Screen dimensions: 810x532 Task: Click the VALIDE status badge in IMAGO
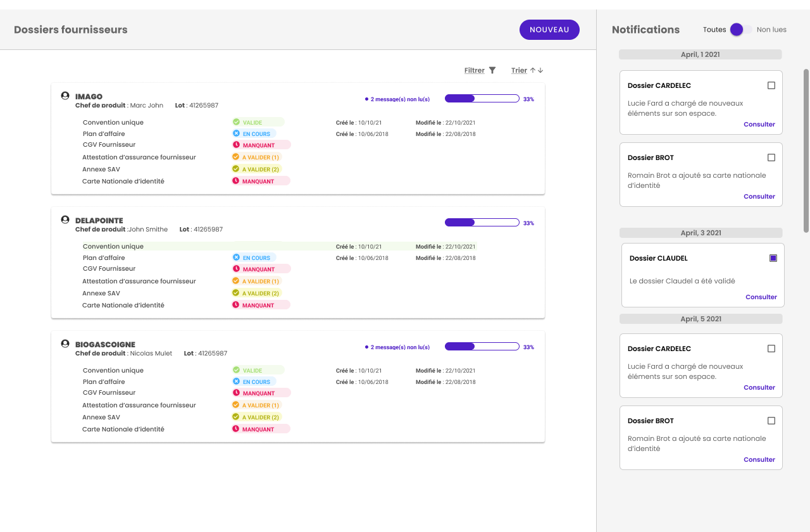point(257,122)
